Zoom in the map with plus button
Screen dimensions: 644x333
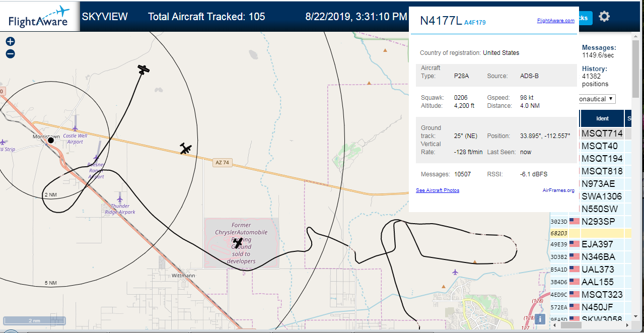click(10, 42)
